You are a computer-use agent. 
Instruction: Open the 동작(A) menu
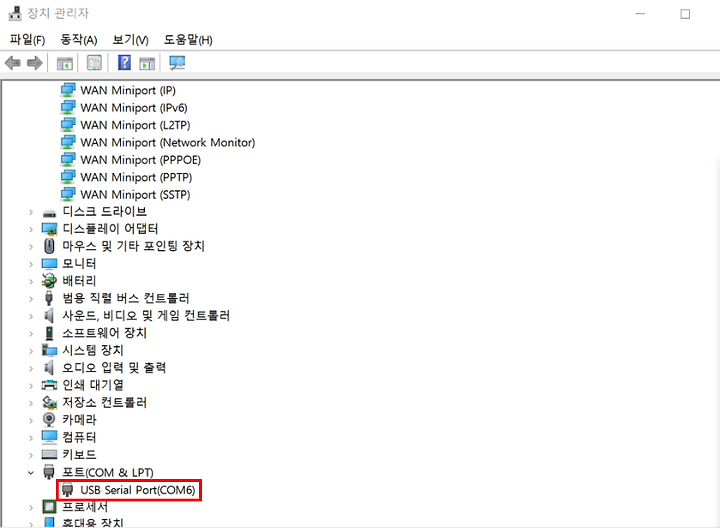pos(79,40)
